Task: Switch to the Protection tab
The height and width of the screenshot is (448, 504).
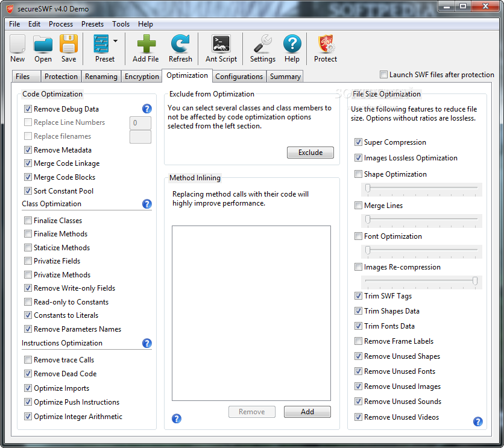Action: 61,77
